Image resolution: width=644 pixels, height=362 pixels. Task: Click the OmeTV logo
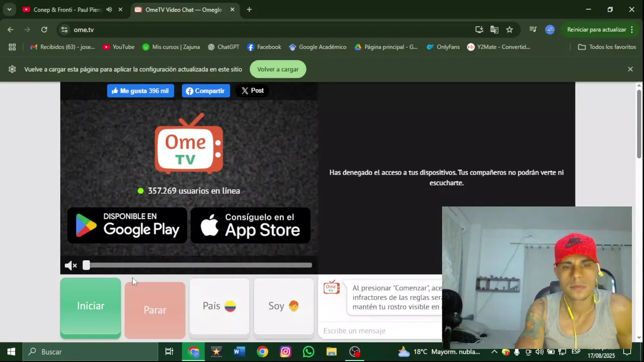(189, 144)
